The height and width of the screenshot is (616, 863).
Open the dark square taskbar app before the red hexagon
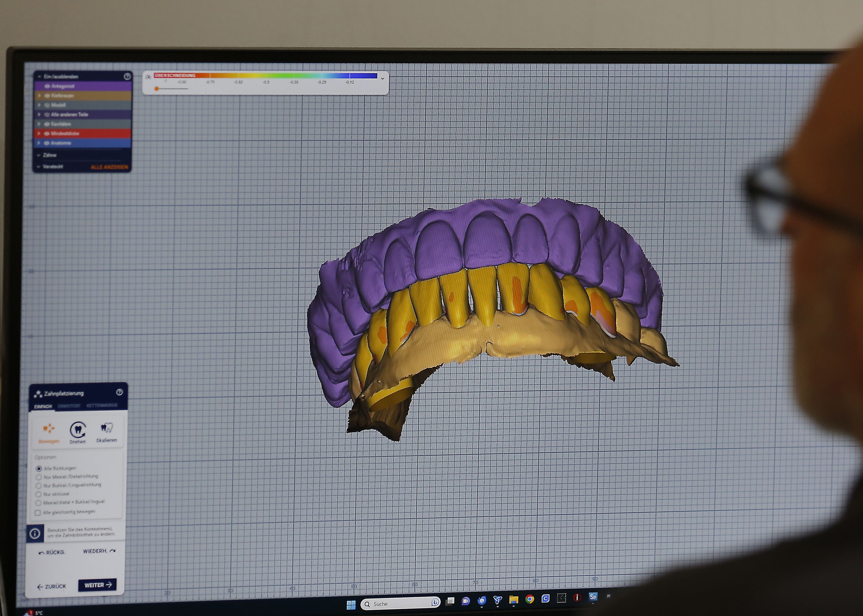click(x=561, y=598)
